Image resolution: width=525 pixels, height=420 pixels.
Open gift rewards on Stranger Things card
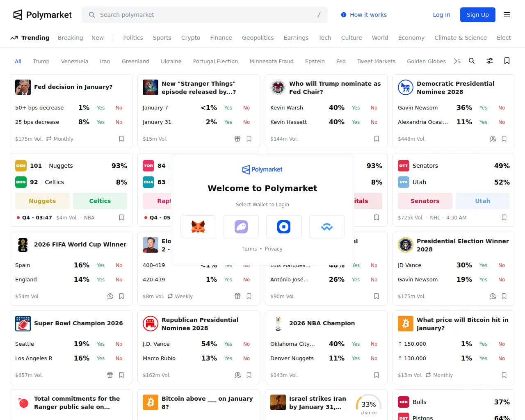(237, 139)
